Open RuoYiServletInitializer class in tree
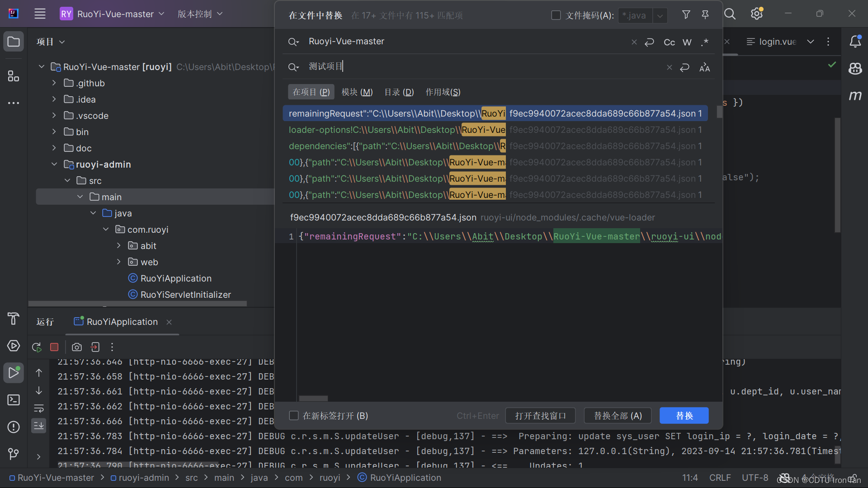This screenshot has height=488, width=868. (x=186, y=295)
